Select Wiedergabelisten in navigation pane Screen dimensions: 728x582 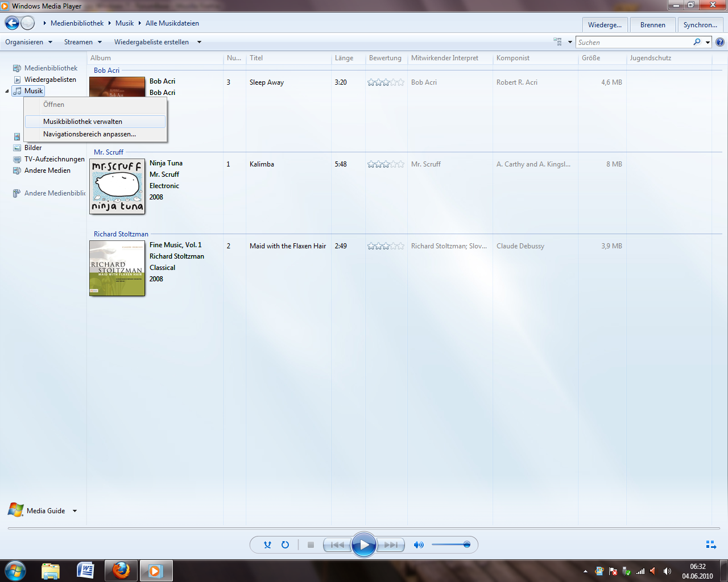coord(50,80)
